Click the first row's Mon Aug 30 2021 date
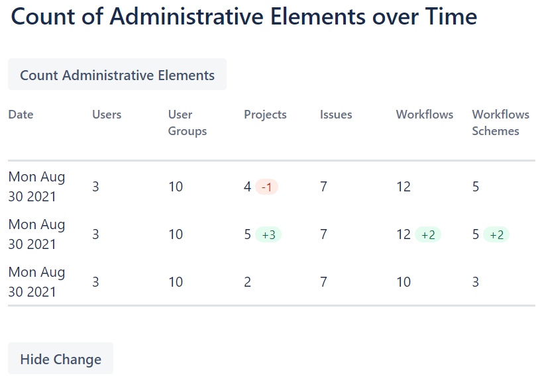Screen dimensions: 536x392 [36, 187]
